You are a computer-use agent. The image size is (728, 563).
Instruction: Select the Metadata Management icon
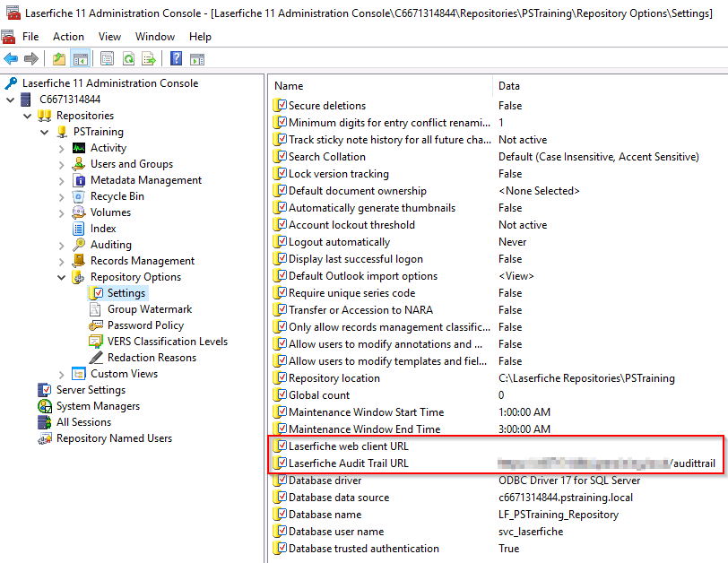[79, 180]
